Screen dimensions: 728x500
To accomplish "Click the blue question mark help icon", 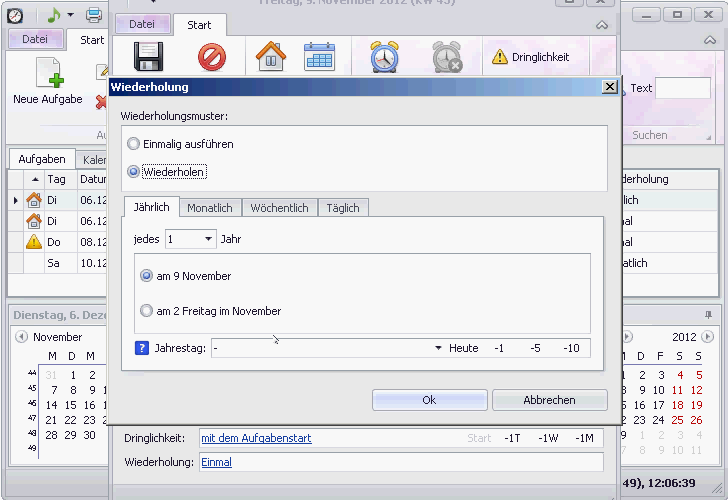I will click(x=142, y=348).
